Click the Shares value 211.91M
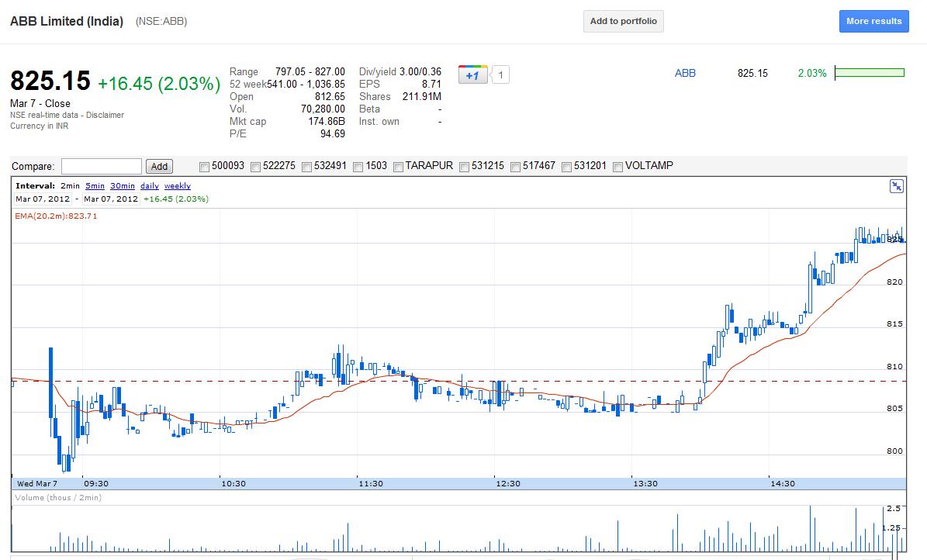Screen dimensions: 927x560 [x=421, y=96]
